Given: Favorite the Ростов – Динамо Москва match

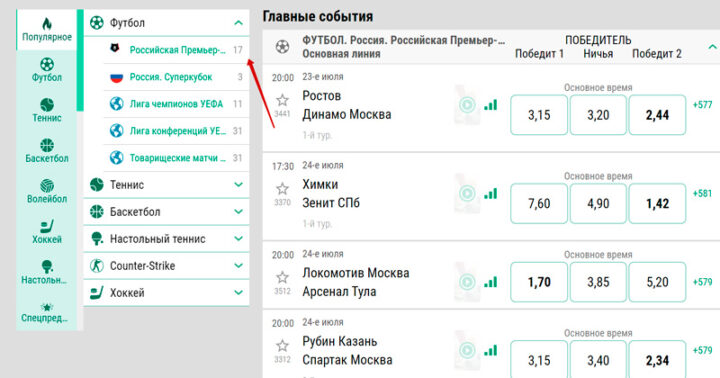Looking at the screenshot, I should pos(282,100).
